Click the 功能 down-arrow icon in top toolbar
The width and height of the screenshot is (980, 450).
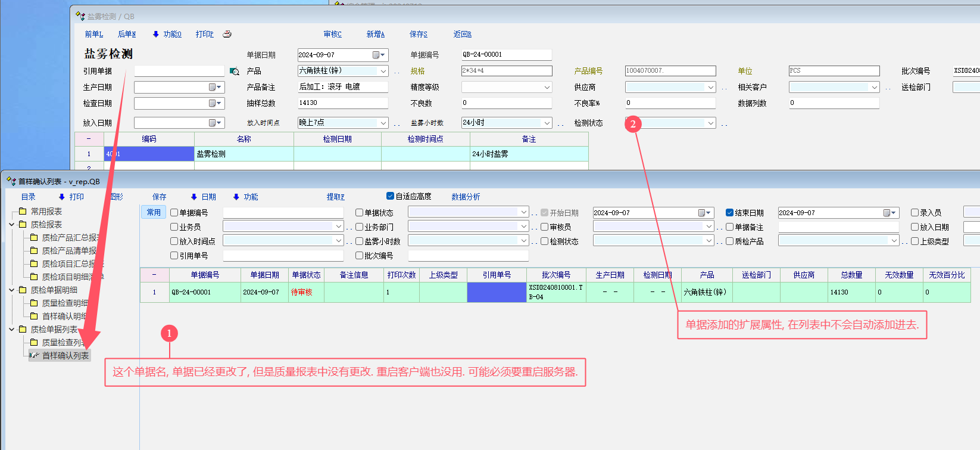[x=156, y=35]
